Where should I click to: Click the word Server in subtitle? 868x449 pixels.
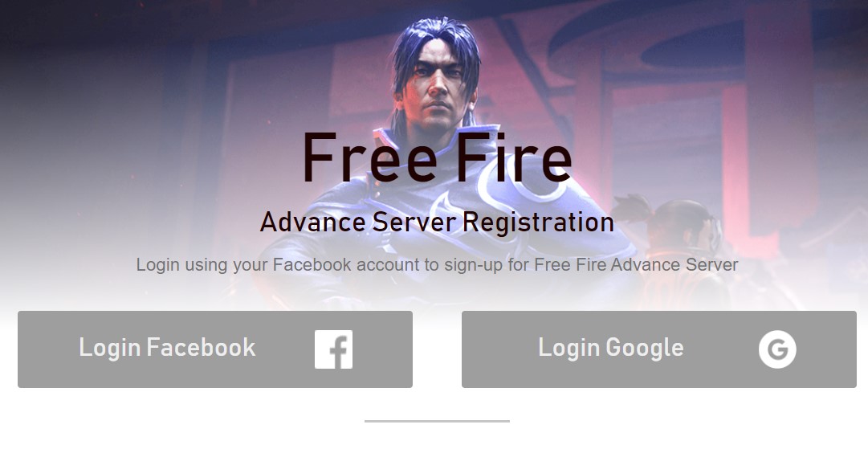[414, 222]
